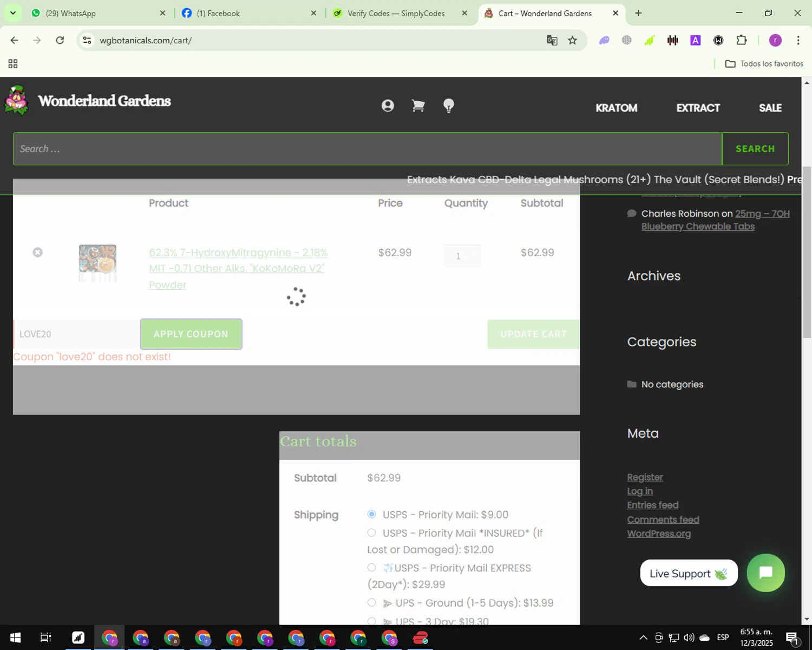The width and height of the screenshot is (812, 650).
Task: Click the SEARCH button
Action: (x=755, y=148)
